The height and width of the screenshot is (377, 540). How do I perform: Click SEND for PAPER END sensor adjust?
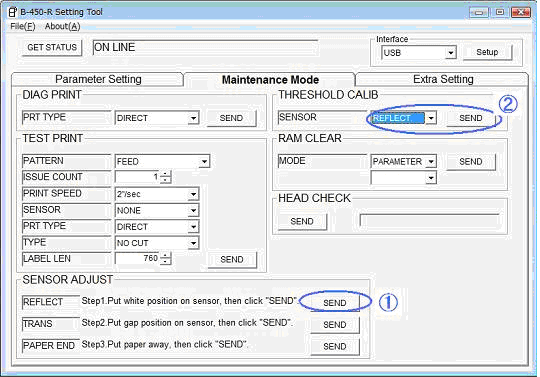pyautogui.click(x=335, y=346)
